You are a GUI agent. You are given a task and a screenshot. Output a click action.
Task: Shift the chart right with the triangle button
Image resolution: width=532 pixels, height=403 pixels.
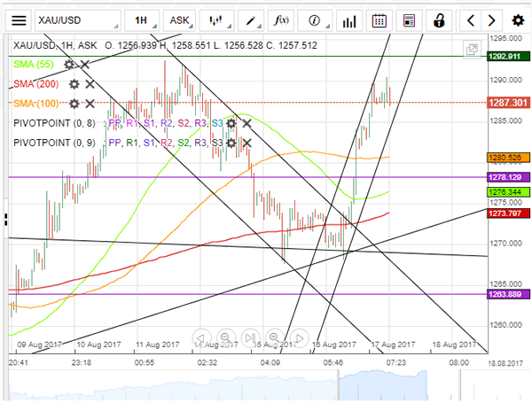tap(300, 338)
